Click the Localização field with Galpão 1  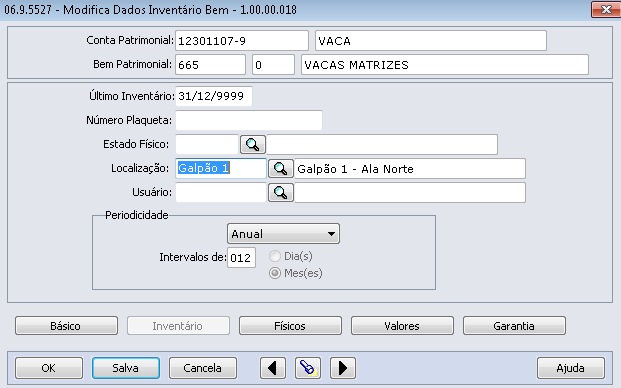221,169
